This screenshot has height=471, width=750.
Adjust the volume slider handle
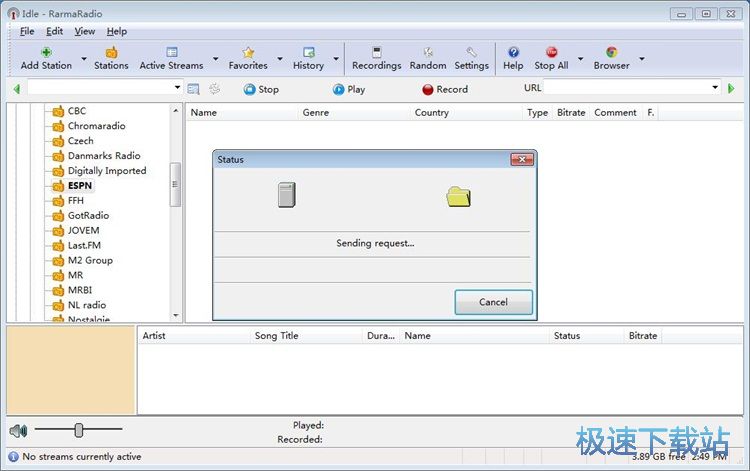(x=79, y=430)
